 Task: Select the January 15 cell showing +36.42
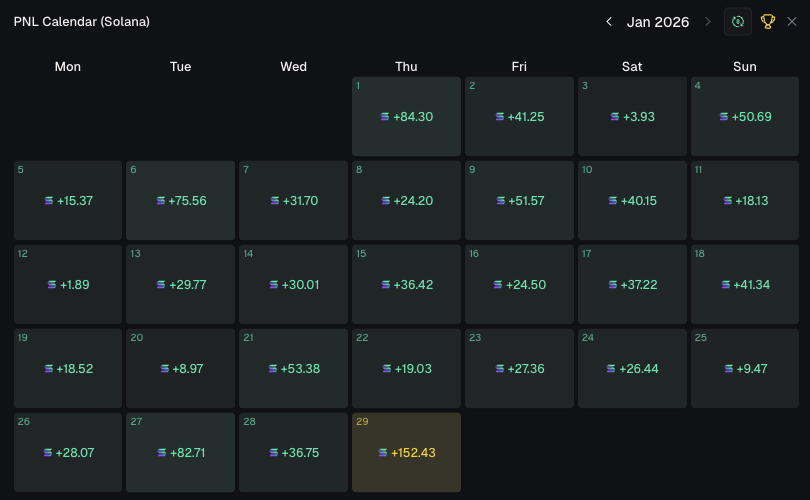406,284
